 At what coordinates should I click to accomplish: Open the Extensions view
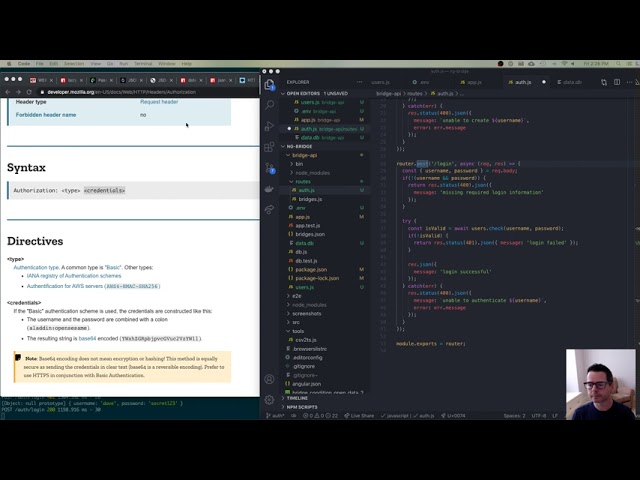269,147
